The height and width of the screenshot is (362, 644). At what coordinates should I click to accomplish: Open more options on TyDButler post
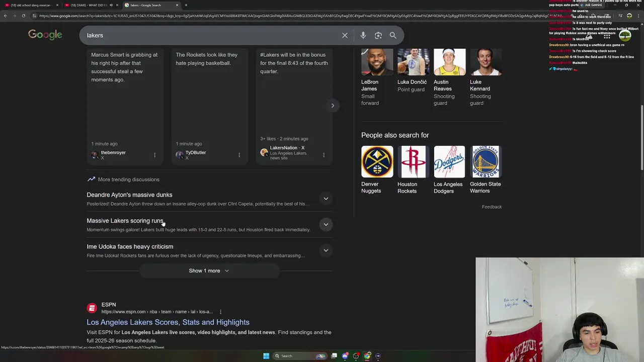click(x=239, y=155)
